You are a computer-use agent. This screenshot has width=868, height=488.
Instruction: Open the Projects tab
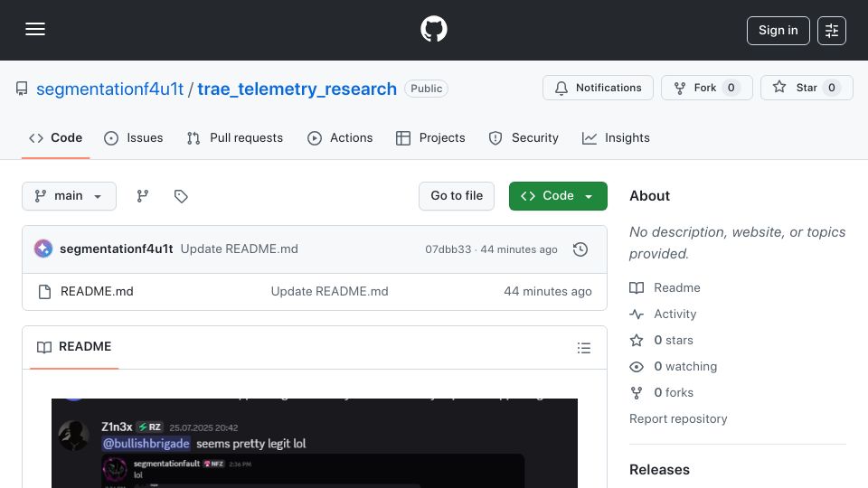pos(430,137)
